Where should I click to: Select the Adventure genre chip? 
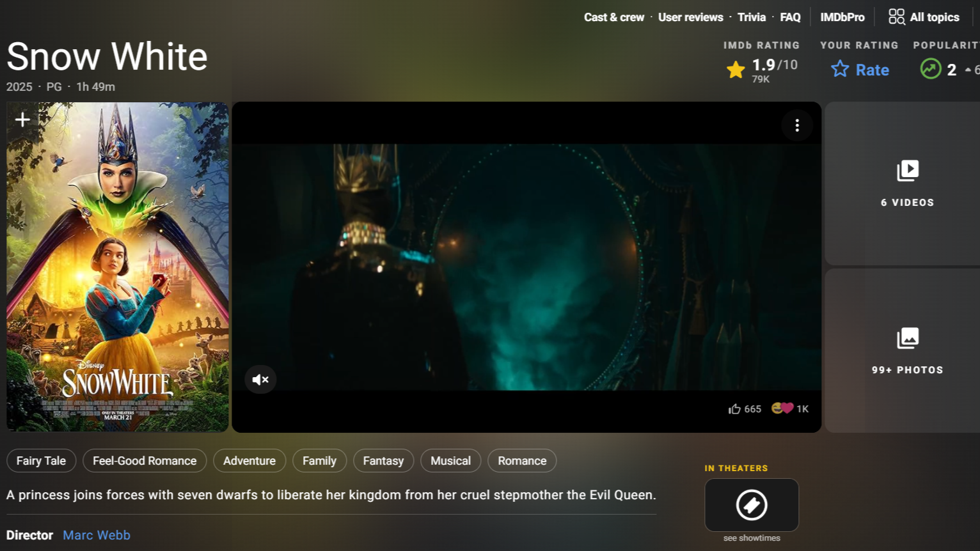click(249, 461)
